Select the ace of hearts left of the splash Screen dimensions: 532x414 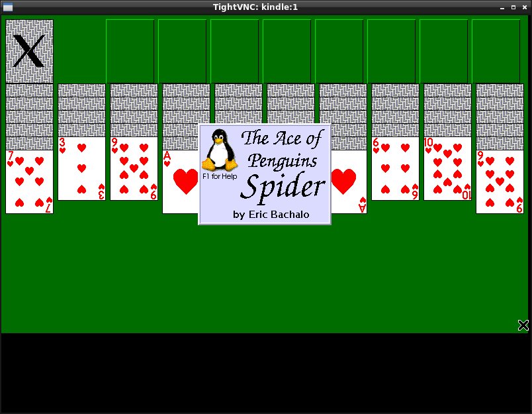180,181
